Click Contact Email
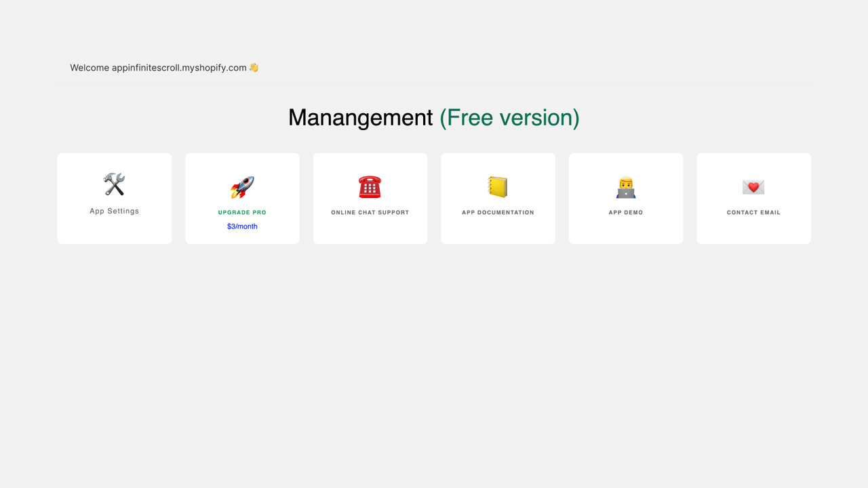868x488 pixels. [753, 198]
